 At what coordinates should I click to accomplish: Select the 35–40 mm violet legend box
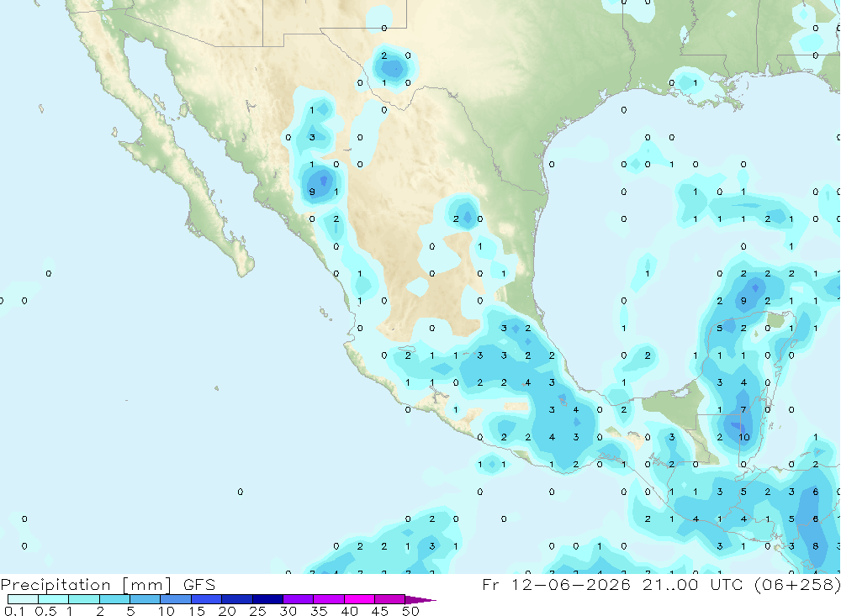tap(328, 599)
